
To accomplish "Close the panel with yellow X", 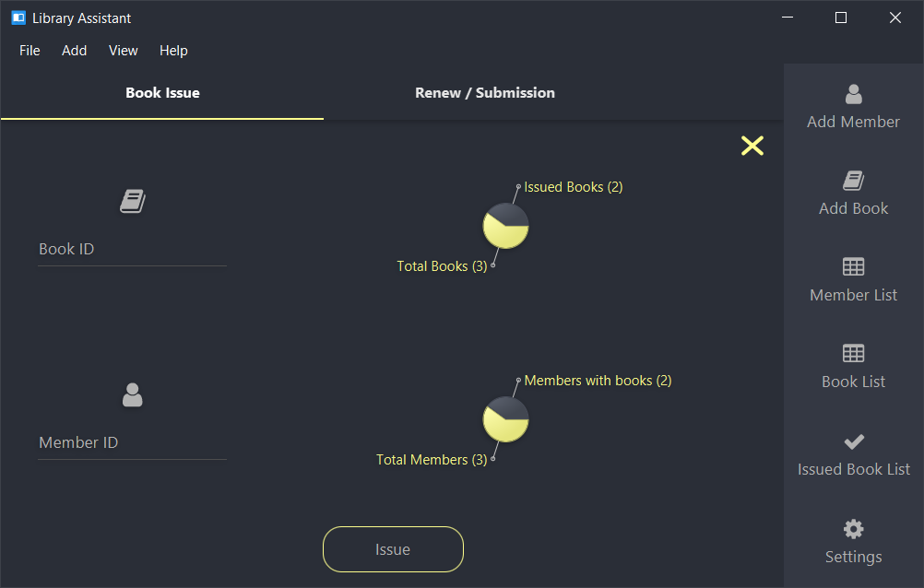I will click(752, 146).
